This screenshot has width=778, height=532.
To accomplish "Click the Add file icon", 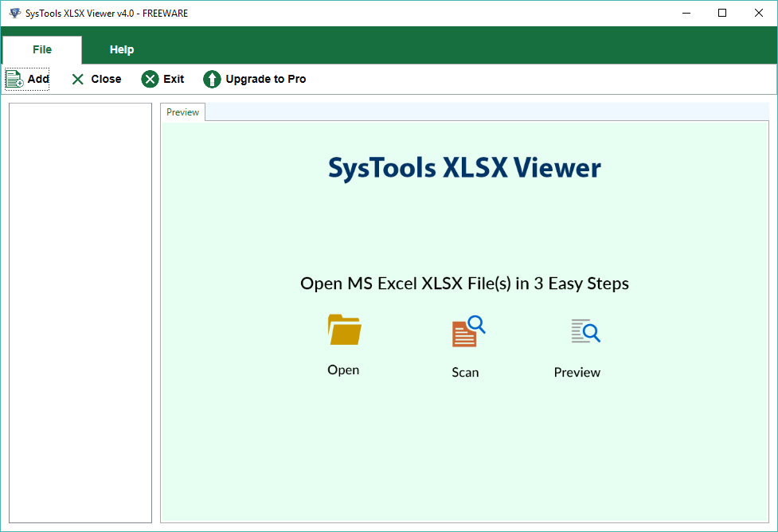I will (14, 79).
